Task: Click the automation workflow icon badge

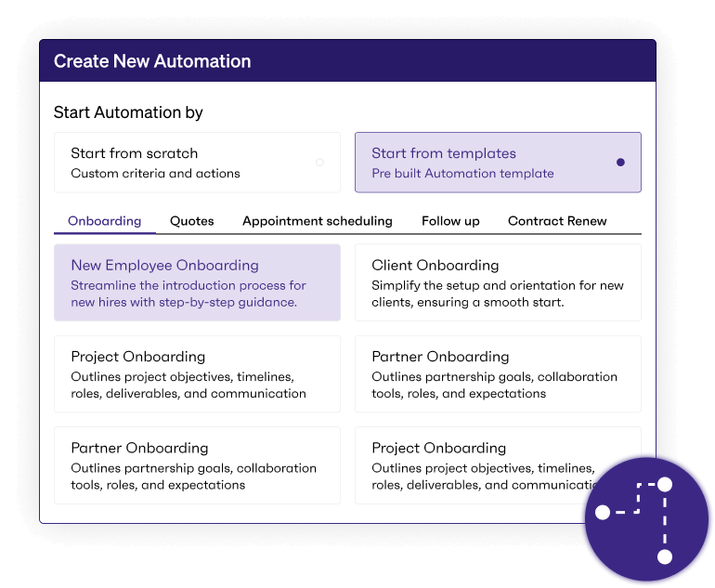Action: [647, 521]
